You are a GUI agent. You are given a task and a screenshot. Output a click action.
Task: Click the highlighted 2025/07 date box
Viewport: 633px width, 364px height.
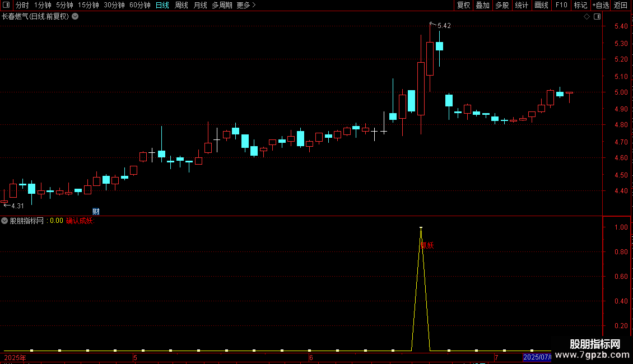pos(537,357)
